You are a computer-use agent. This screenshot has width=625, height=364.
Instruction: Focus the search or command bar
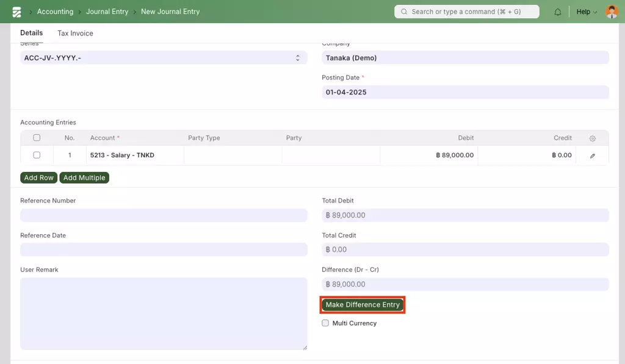(x=467, y=12)
